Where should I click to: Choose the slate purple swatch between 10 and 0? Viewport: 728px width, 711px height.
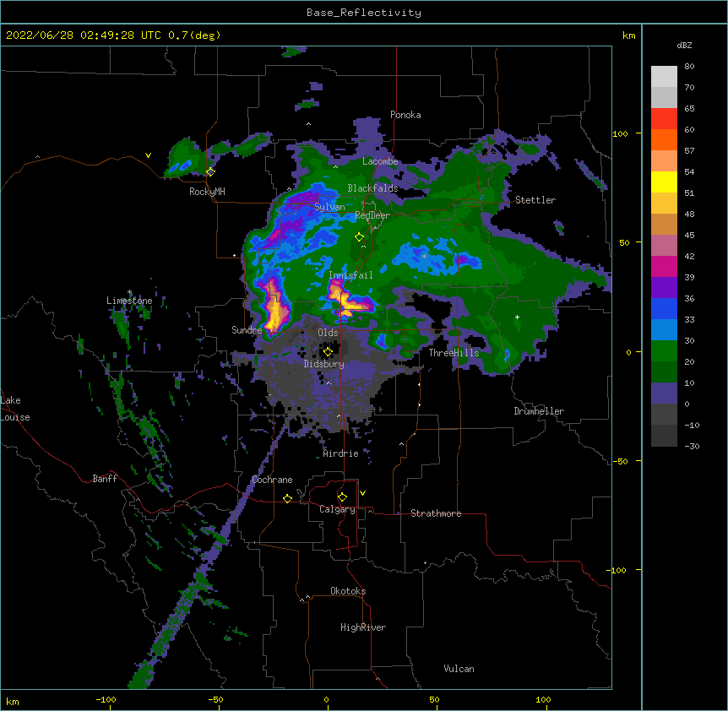[664, 393]
